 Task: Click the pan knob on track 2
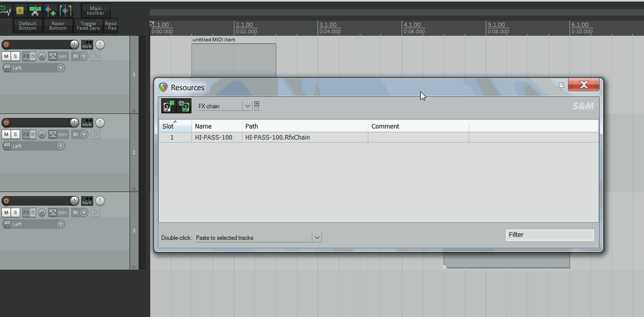pos(100,122)
